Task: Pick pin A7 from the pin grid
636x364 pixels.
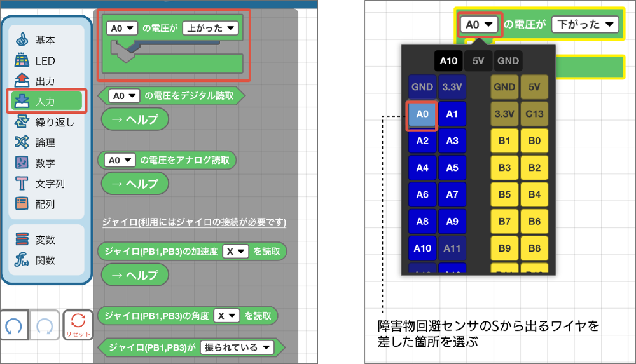Action: 452,194
